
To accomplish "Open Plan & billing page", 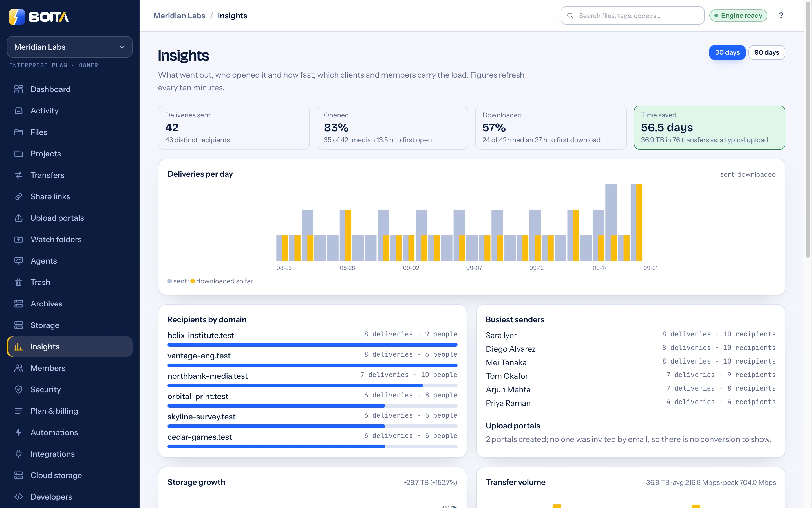I will pyautogui.click(x=69, y=411).
